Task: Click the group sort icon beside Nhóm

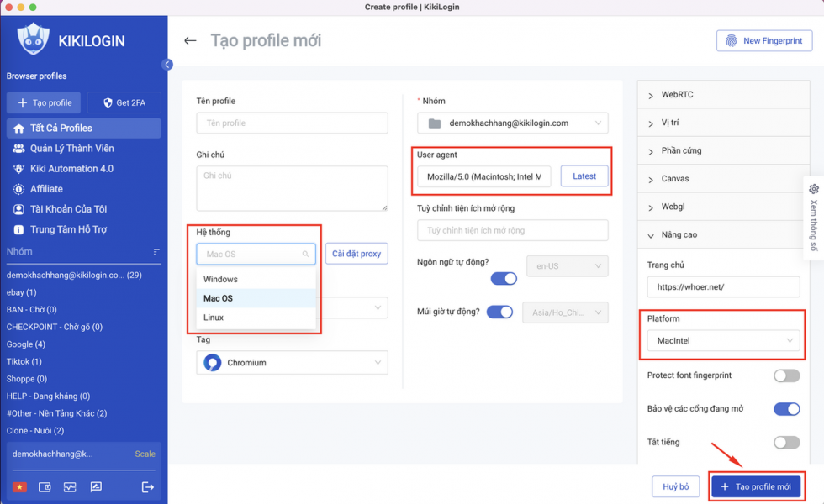Action: 156,252
